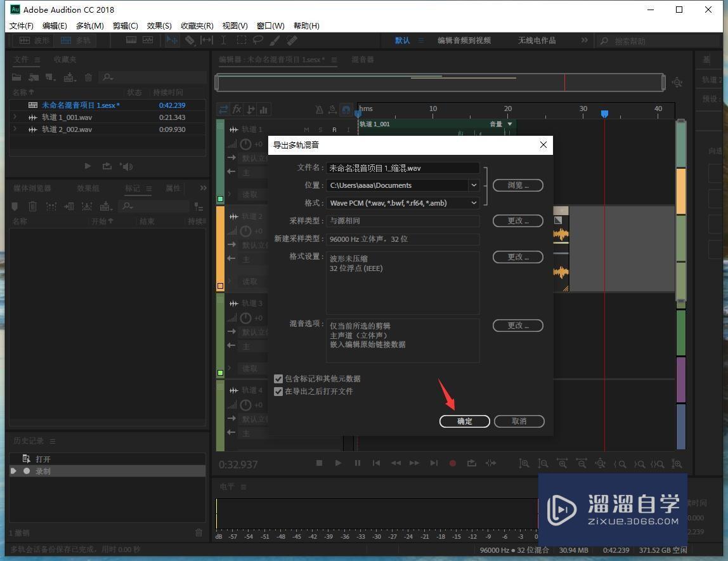Open 音量 dropdown on 轨道 1_001 clip

tap(510, 124)
